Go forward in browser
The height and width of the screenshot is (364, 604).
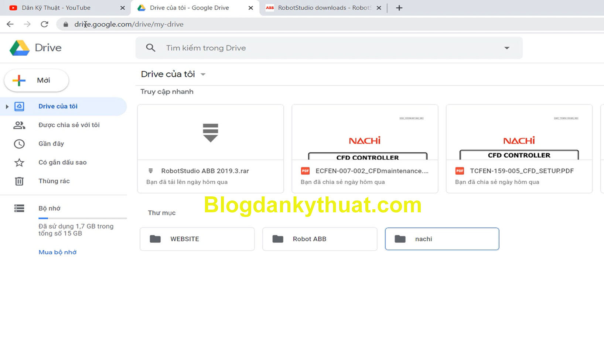(x=27, y=24)
